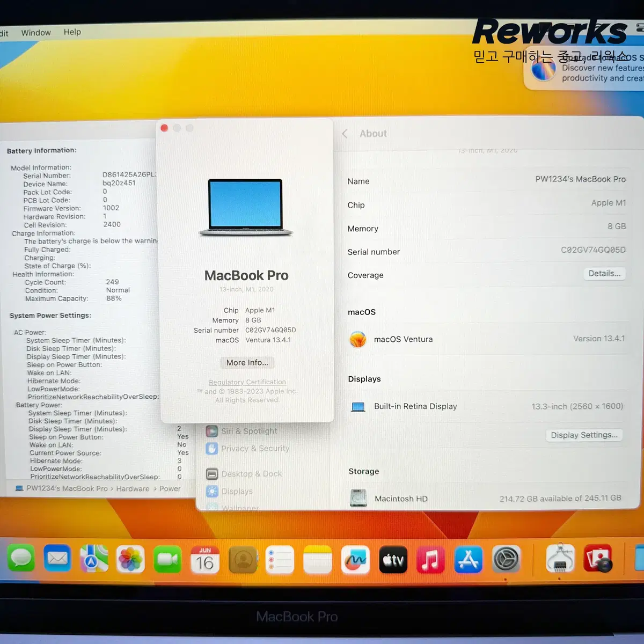
Task: Launch Reminders from the Dock
Action: coord(280,560)
